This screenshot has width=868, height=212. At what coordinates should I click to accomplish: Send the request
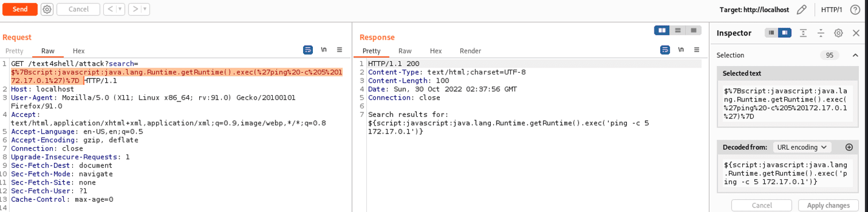[20, 9]
